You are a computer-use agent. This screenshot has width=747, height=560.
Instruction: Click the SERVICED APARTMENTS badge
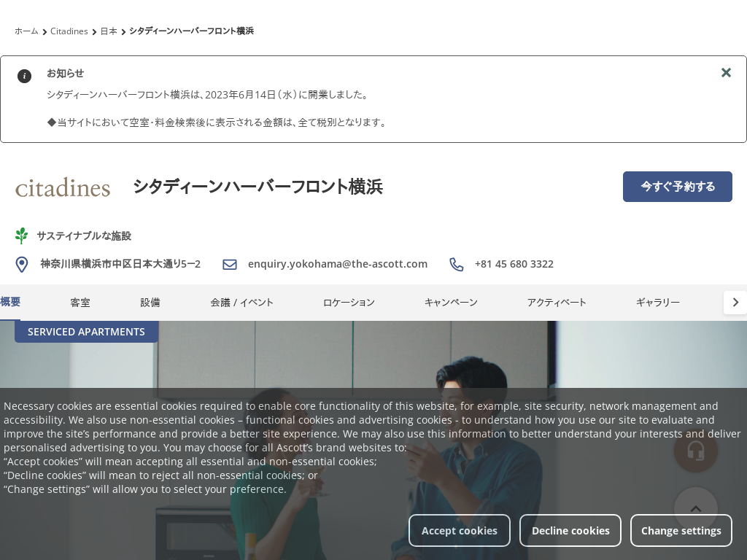coord(86,332)
